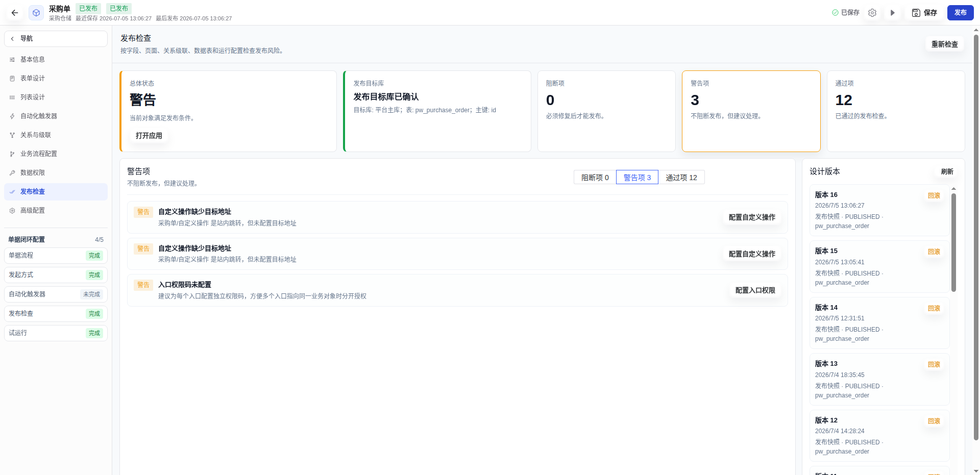Click the 重新检查 recheck button
Screen dimensions: 980x475
944,44
